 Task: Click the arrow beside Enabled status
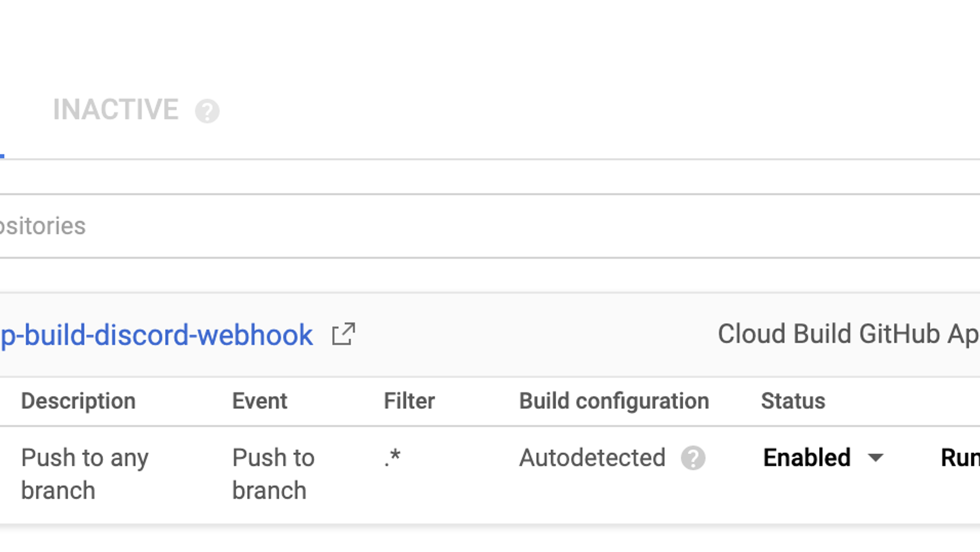click(875, 458)
